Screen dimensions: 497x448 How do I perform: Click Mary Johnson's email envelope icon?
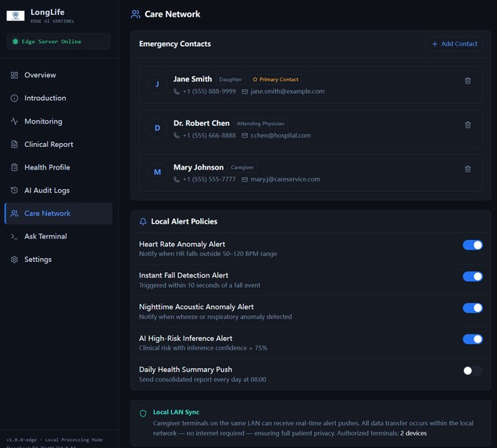[x=245, y=180]
